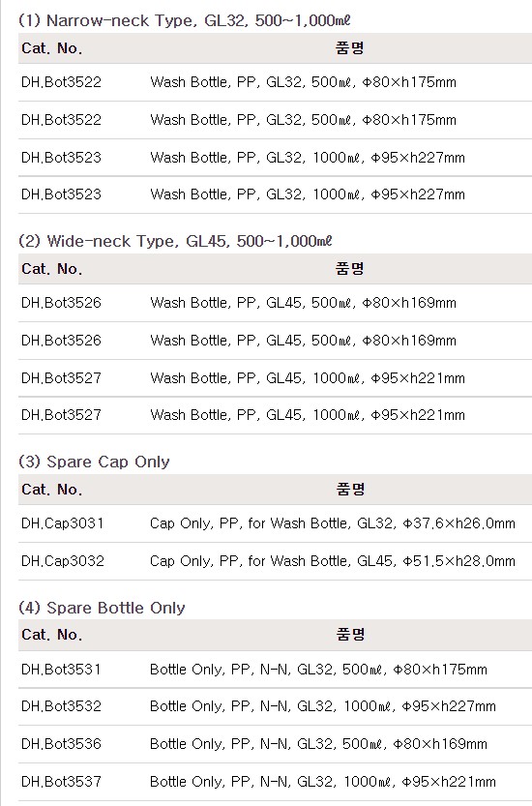
Task: Select the first DH.Bot3526 catalog number
Action: [x=61, y=303]
